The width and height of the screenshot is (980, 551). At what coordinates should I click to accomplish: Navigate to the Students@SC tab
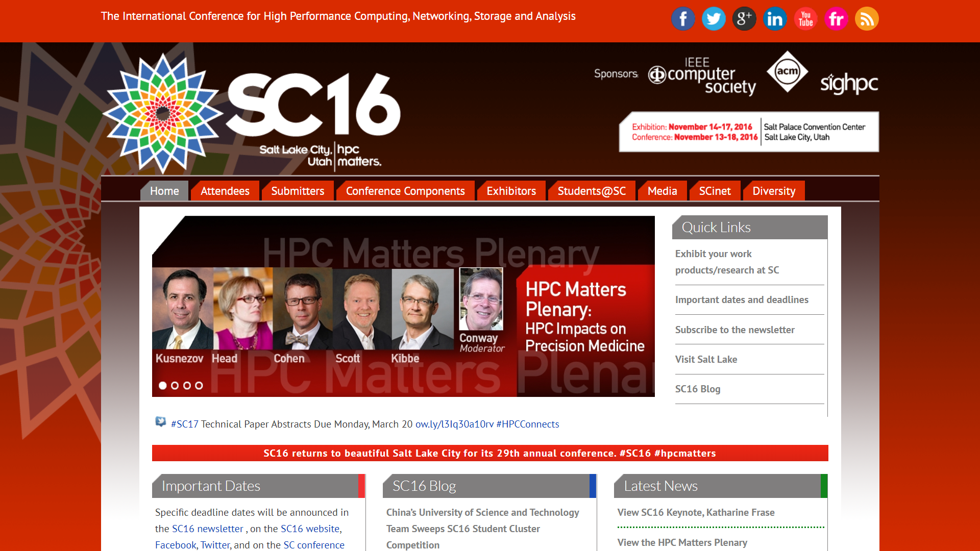(x=592, y=191)
